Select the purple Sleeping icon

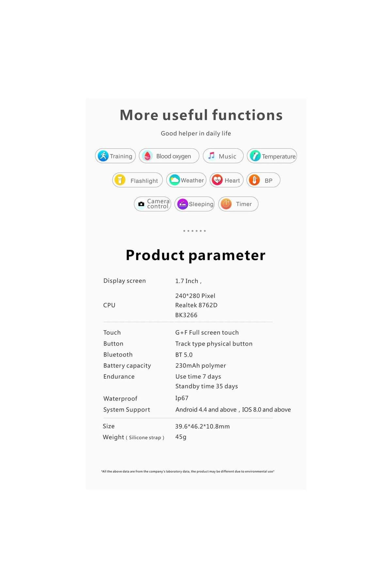[183, 204]
